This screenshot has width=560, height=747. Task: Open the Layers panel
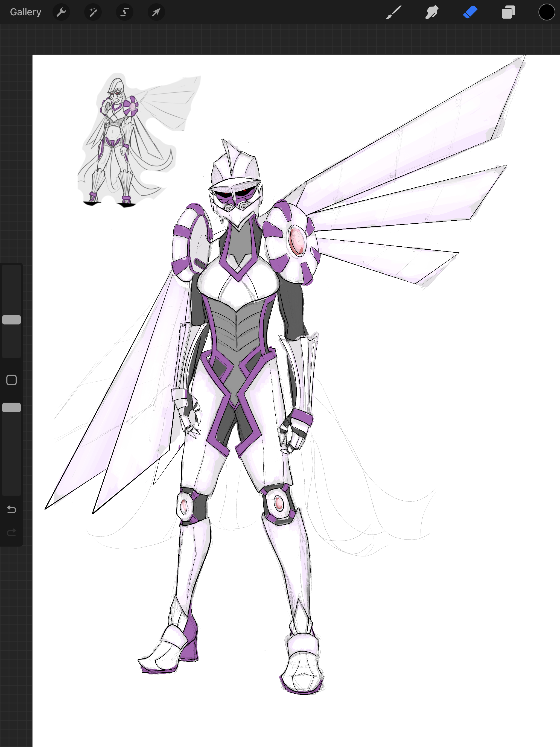pos(508,13)
